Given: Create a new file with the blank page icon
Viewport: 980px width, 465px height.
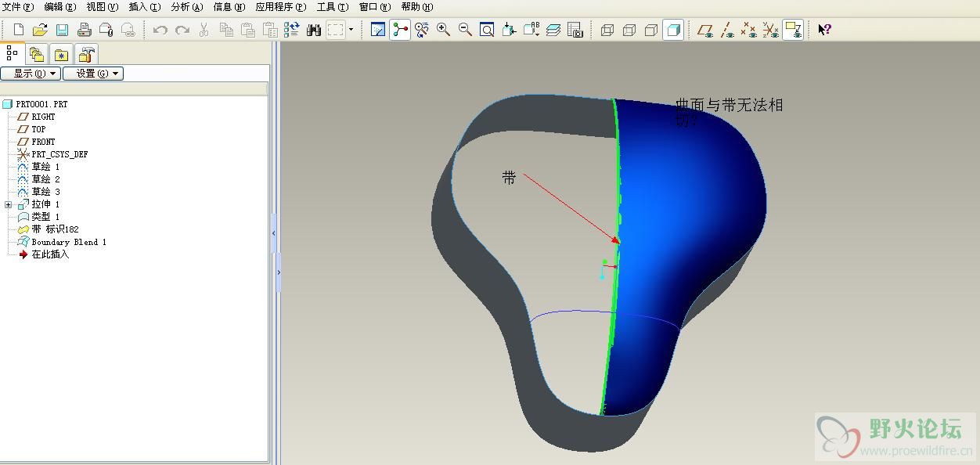Looking at the screenshot, I should point(19,30).
